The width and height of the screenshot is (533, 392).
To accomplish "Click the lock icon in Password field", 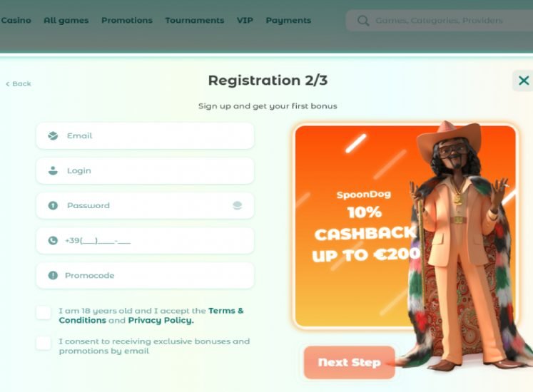I will 53,205.
